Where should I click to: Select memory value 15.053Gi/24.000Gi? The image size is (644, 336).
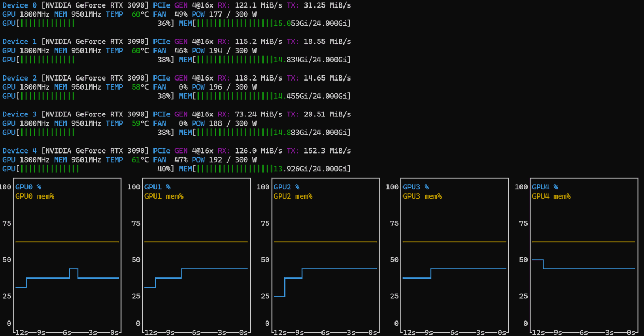[x=311, y=23]
